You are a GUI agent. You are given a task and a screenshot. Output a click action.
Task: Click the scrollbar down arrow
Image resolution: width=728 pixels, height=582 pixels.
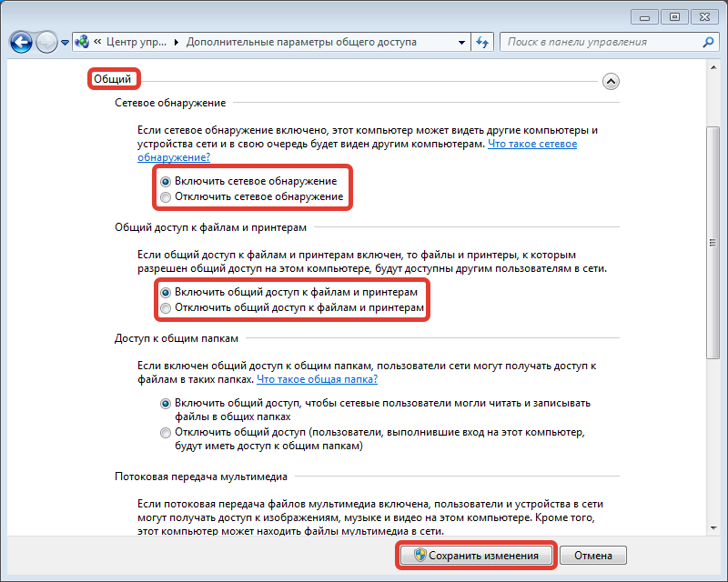pyautogui.click(x=713, y=528)
